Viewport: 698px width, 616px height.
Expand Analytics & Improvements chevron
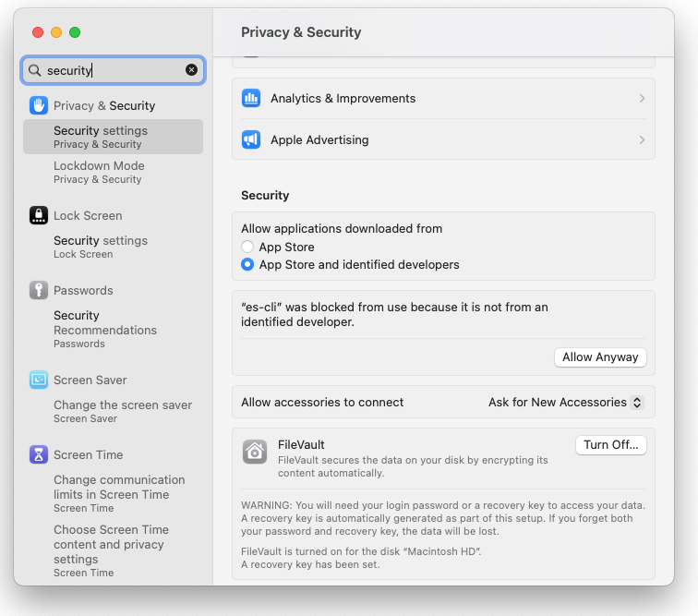[642, 99]
